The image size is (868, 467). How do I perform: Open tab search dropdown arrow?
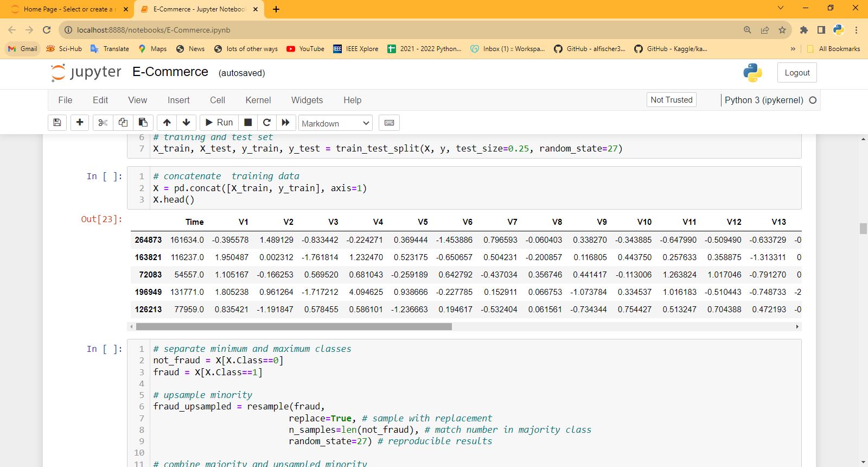(x=781, y=8)
